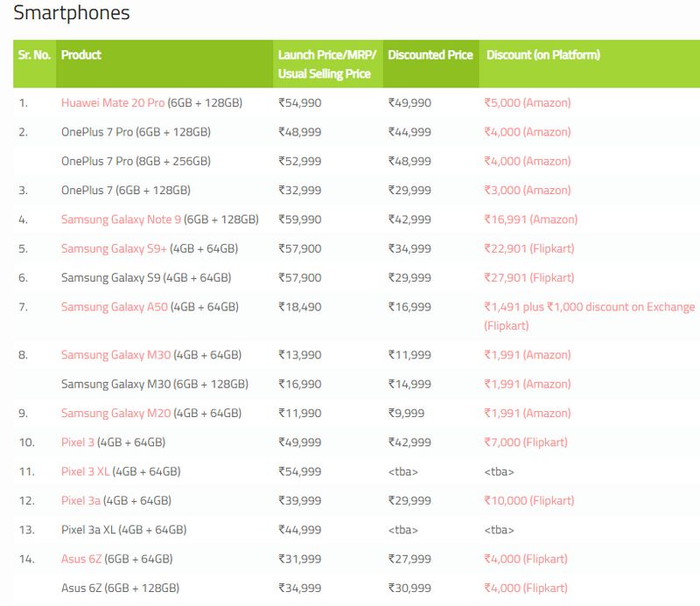Click the ₹16,991 (Amazon) discount link
Image resolution: width=700 pixels, height=606 pixels.
(530, 219)
